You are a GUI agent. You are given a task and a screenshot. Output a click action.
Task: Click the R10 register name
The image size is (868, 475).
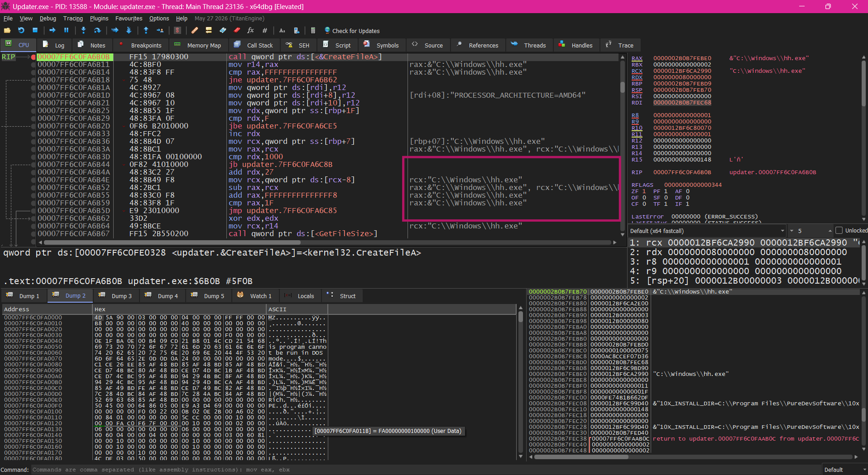[x=637, y=128]
